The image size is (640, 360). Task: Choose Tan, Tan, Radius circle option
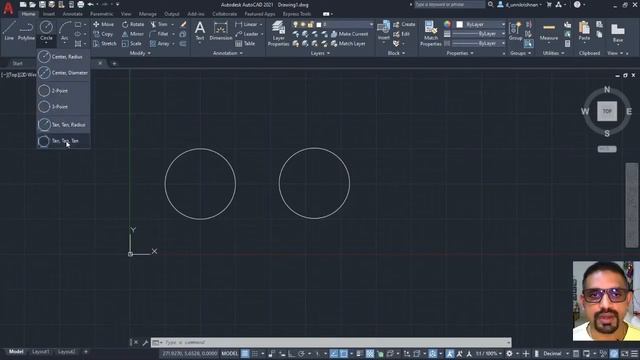click(63, 124)
